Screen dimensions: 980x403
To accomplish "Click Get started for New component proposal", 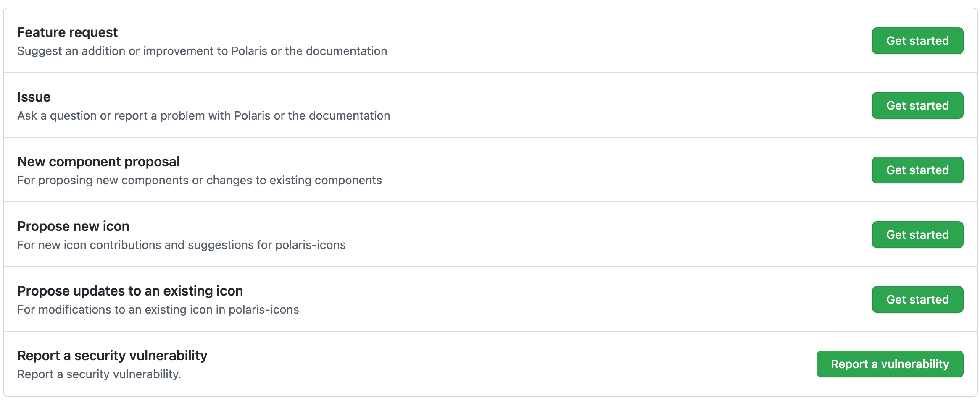I will coord(917,170).
